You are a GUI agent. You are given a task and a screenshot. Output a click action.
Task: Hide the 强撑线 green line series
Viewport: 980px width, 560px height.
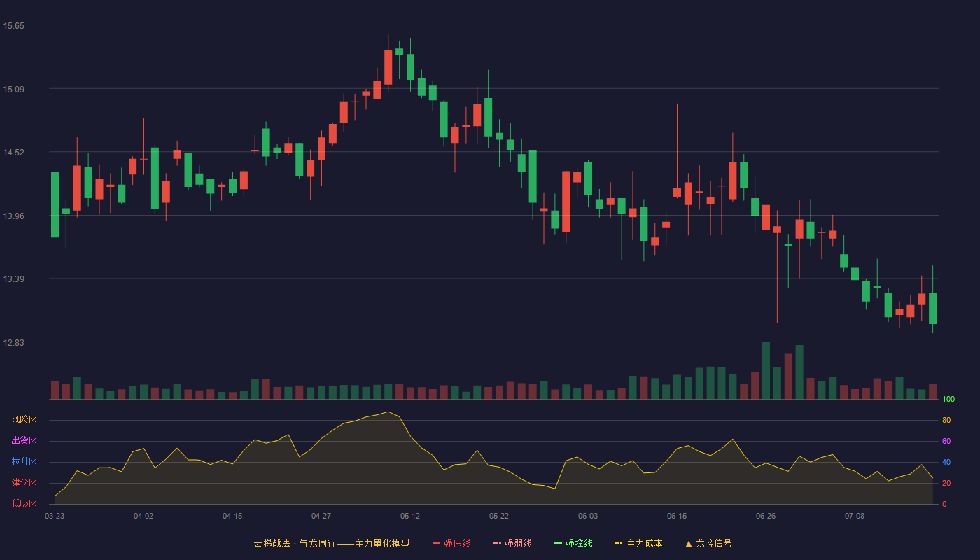[573, 543]
